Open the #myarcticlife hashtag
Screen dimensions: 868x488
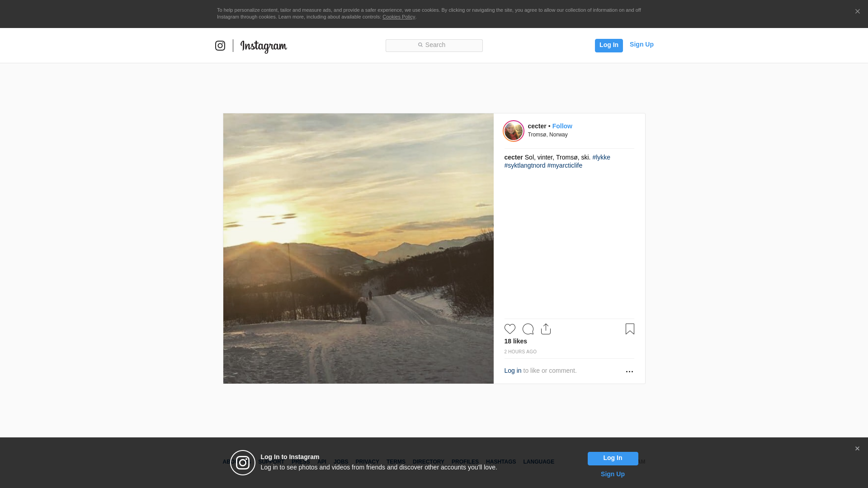coord(565,165)
